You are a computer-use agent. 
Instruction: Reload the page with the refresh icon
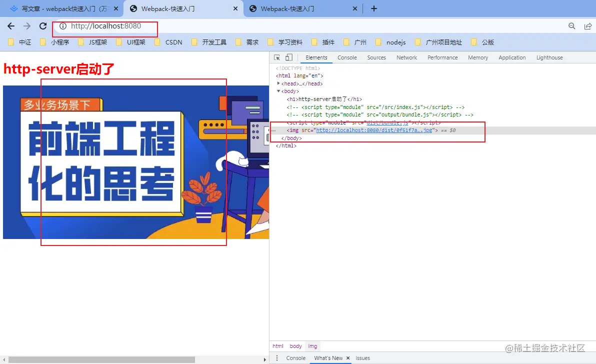click(43, 26)
